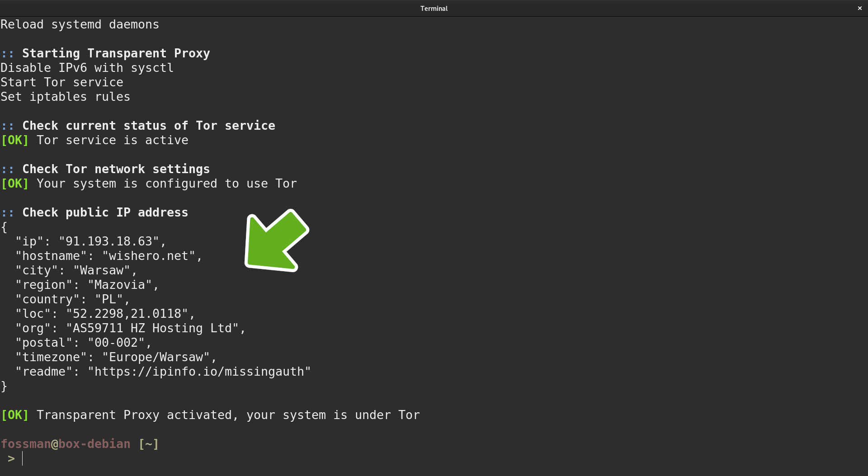
Task: Click the AS59711 HZ Hosting Ltd org value
Action: click(x=152, y=328)
